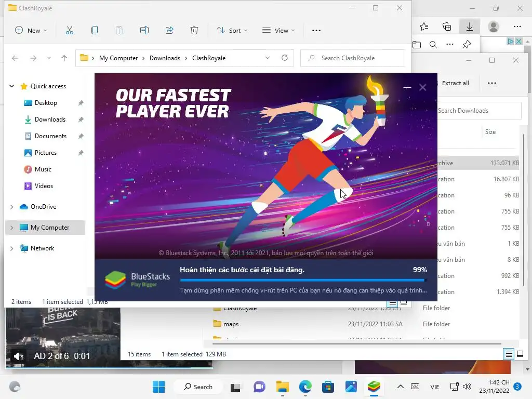Unpin Downloads using its pin icon
Screen dimensions: 532x399
[81, 119]
